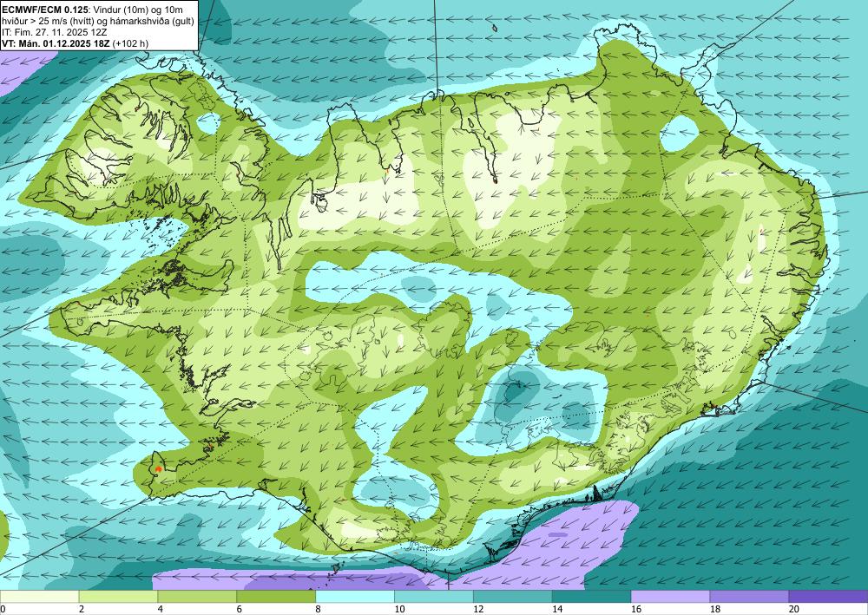
Task: Select the light green 2–4 m/s legend swatch
Action: click(x=118, y=597)
